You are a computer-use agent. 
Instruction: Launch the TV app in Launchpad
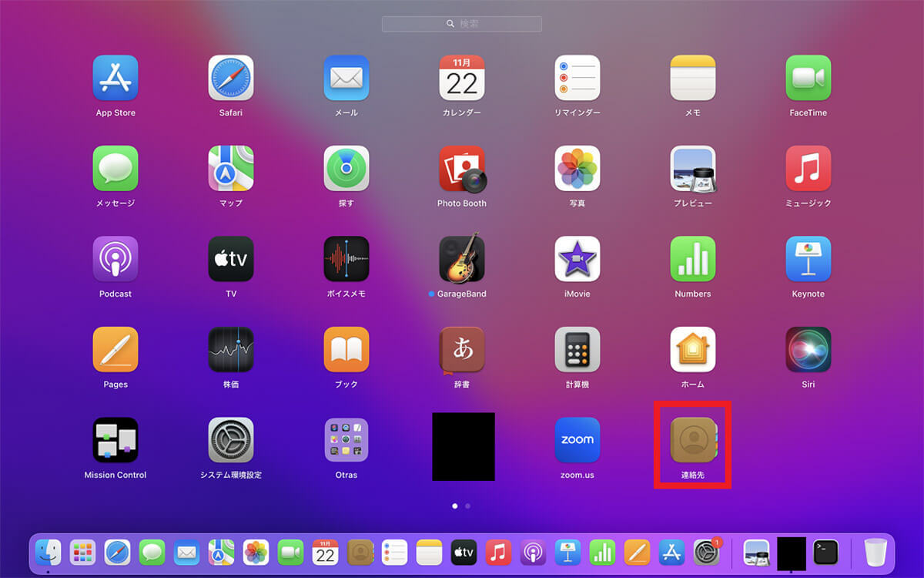click(231, 259)
